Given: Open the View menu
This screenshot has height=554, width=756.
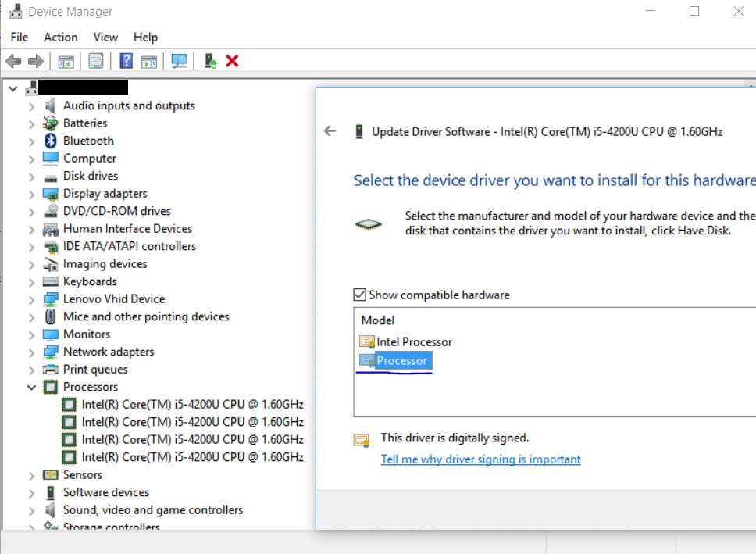Looking at the screenshot, I should click(x=105, y=38).
